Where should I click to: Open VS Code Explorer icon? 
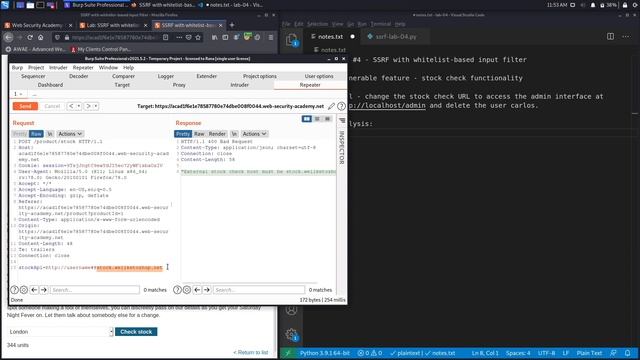291,40
